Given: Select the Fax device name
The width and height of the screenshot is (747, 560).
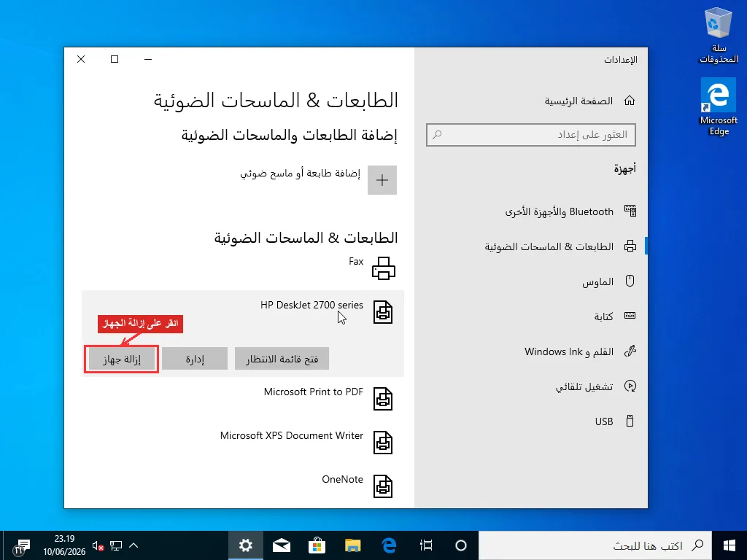Looking at the screenshot, I should coord(356,261).
